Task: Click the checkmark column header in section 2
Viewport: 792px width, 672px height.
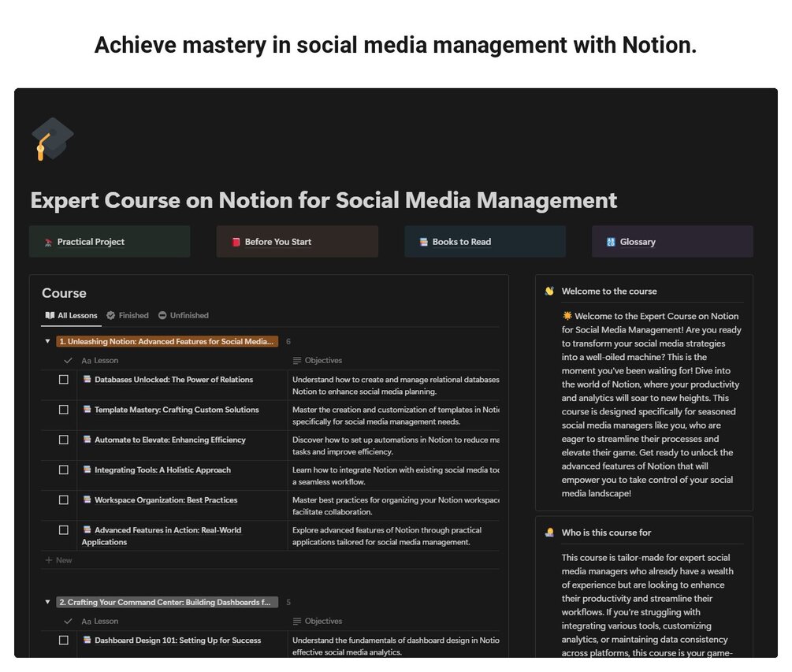Action: pos(69,622)
